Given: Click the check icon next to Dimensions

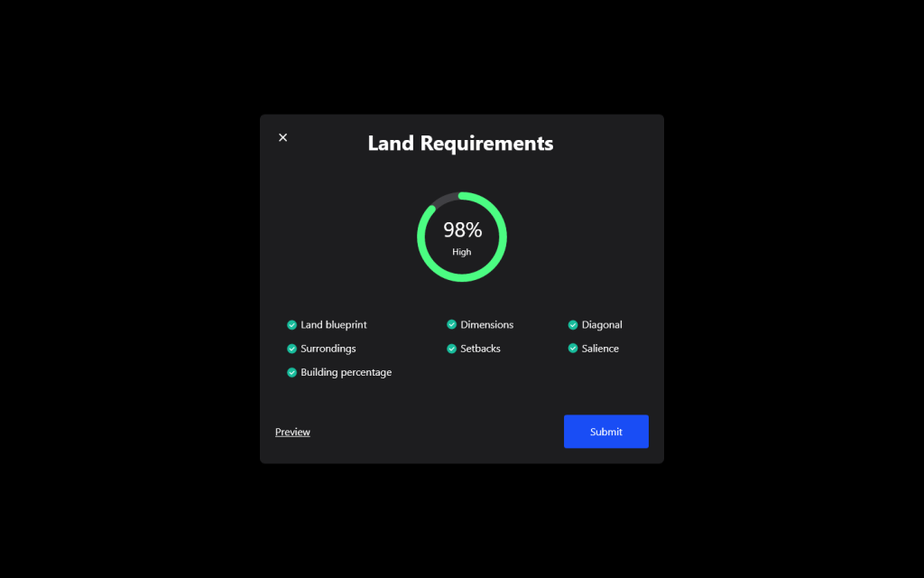Looking at the screenshot, I should (451, 325).
